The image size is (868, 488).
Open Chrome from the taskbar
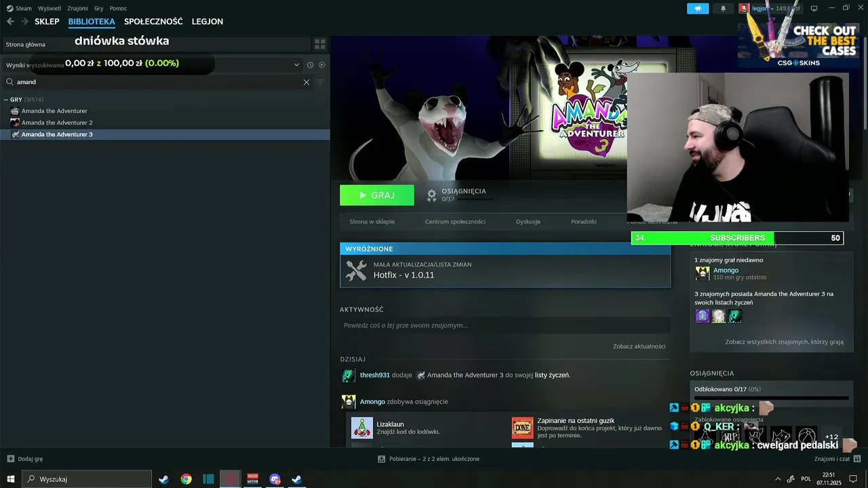click(186, 479)
